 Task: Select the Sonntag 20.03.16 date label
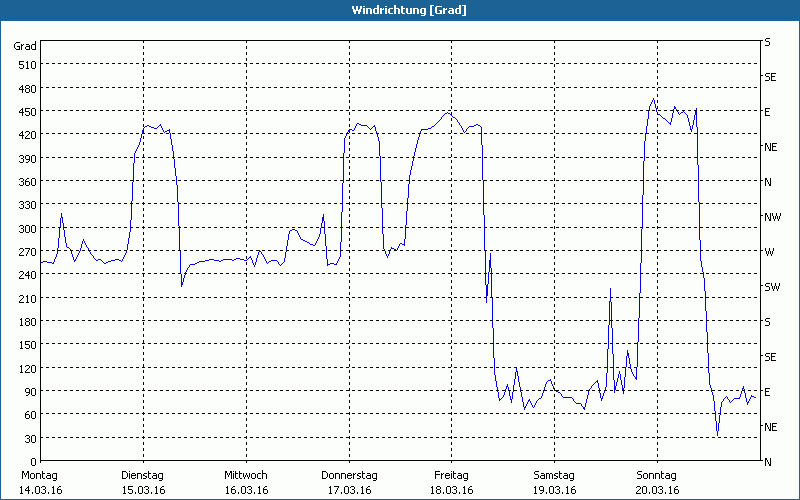[657, 482]
